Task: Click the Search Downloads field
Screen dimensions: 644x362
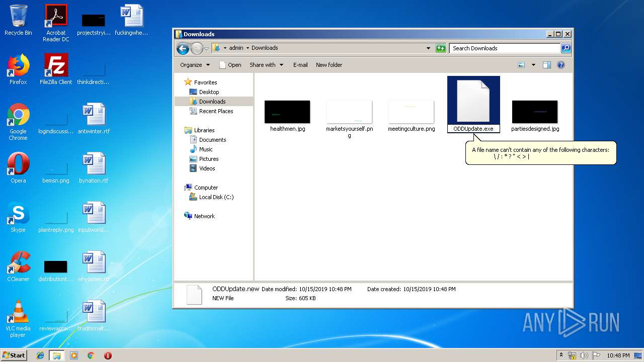Action: (x=505, y=48)
